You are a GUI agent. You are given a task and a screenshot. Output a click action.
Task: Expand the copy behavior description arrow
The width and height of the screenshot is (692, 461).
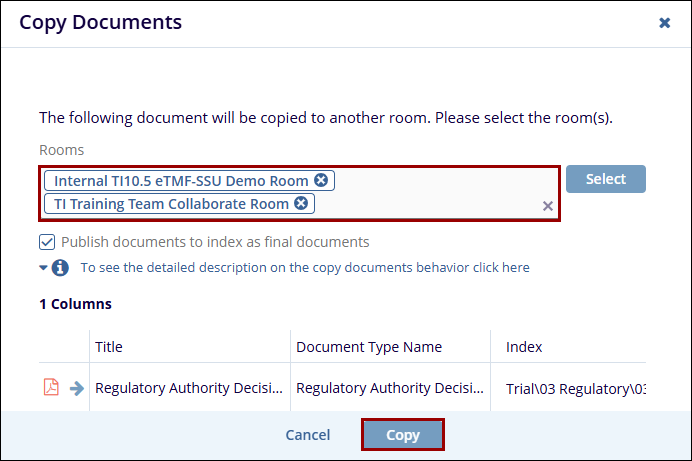43,268
